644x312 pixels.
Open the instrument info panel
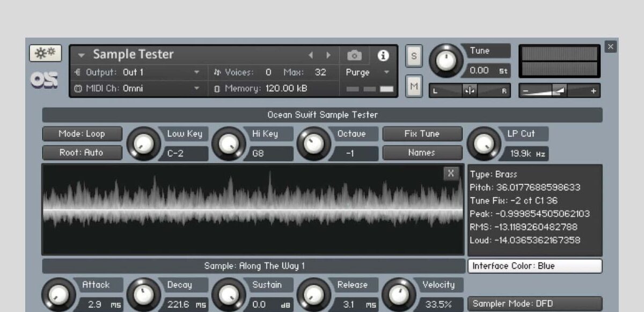pyautogui.click(x=382, y=54)
